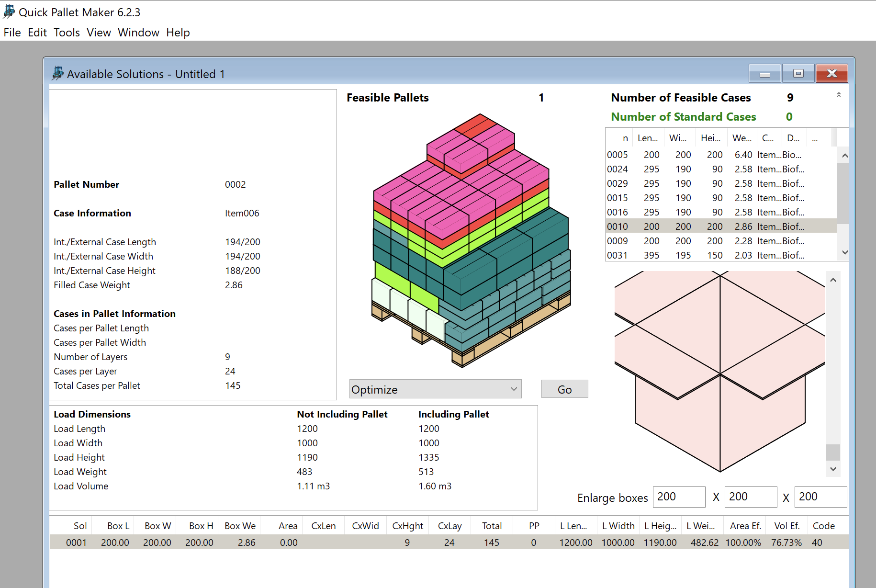Open the Edit menu
Image resolution: width=876 pixels, height=588 pixels.
coord(37,33)
